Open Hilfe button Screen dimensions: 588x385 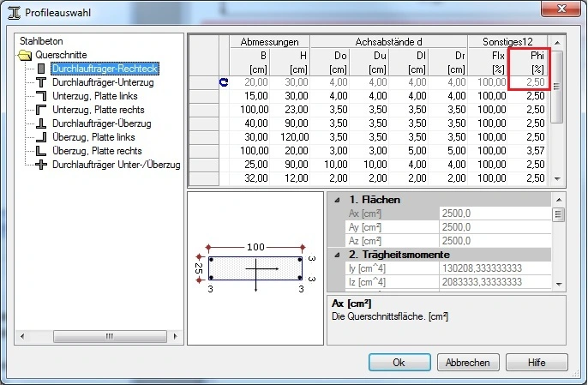point(537,363)
